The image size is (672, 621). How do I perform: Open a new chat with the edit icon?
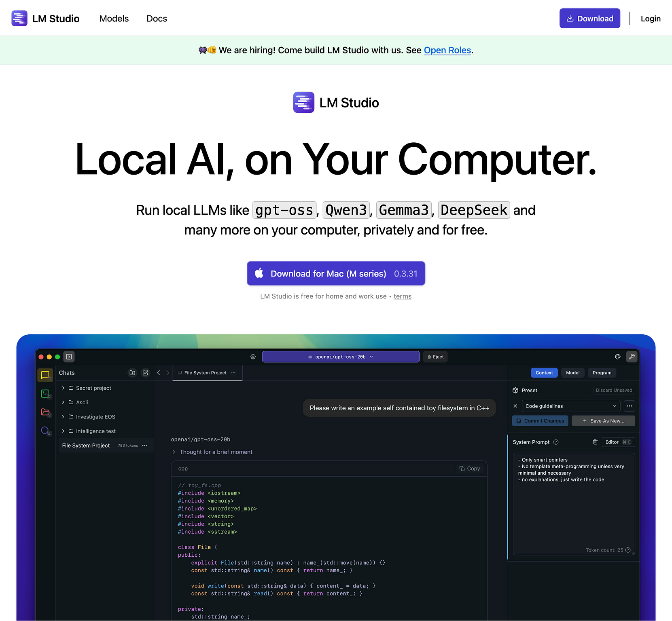point(145,373)
